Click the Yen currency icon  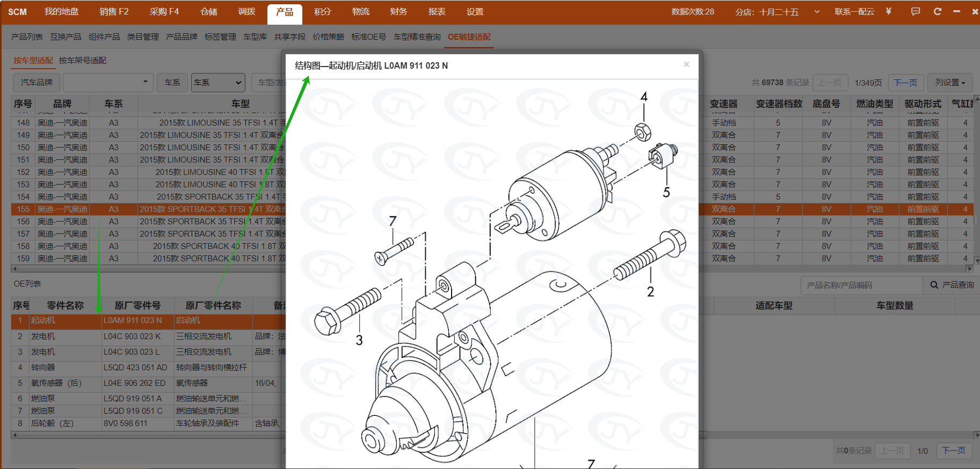tap(889, 11)
